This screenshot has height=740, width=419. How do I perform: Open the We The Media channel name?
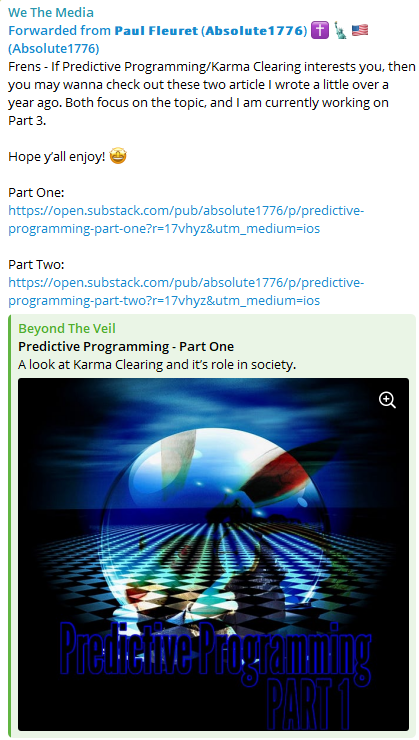pos(51,12)
